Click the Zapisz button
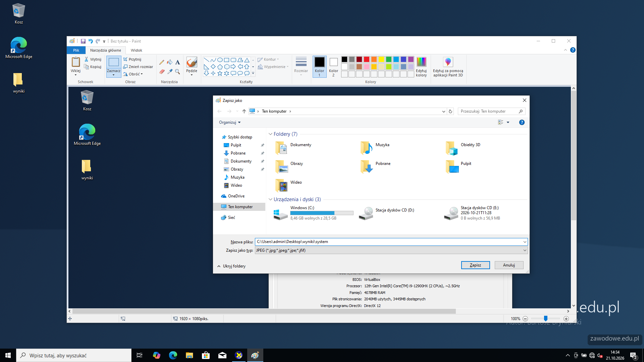The width and height of the screenshot is (644, 362). tap(475, 265)
